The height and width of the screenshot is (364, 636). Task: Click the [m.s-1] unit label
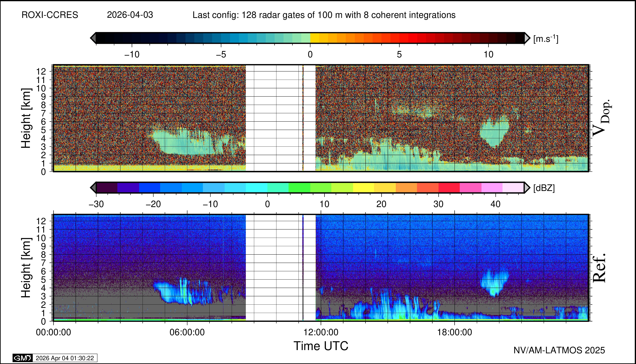[x=546, y=39]
